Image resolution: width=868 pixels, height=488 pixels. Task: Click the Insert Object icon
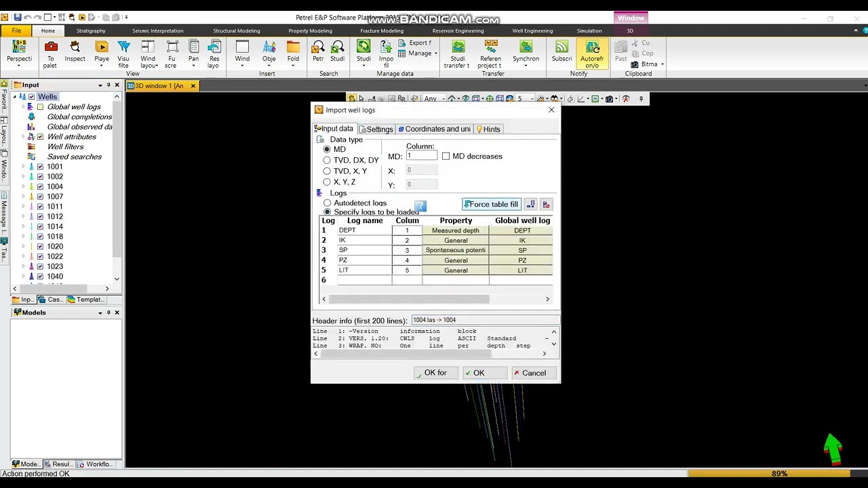269,54
